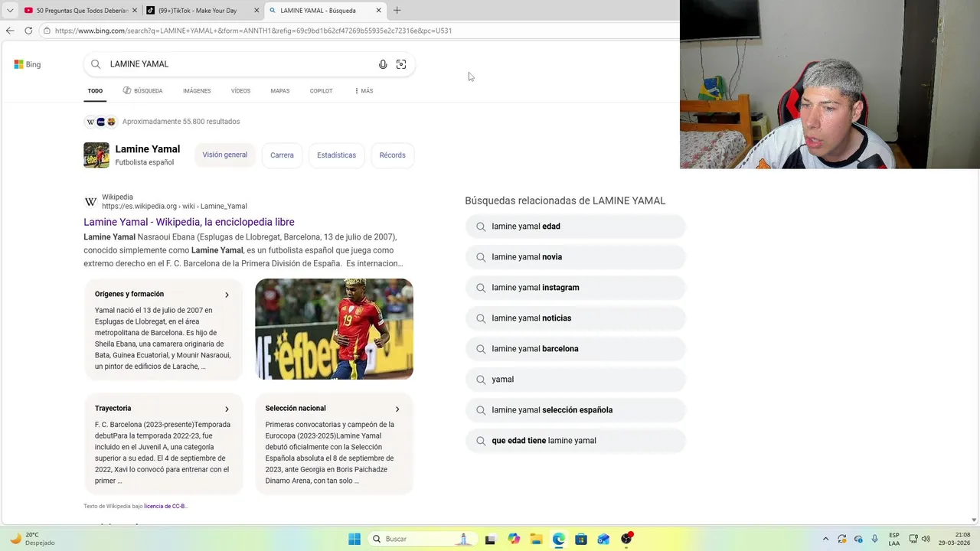Click OBS Studio taskbar icon

[x=627, y=539]
